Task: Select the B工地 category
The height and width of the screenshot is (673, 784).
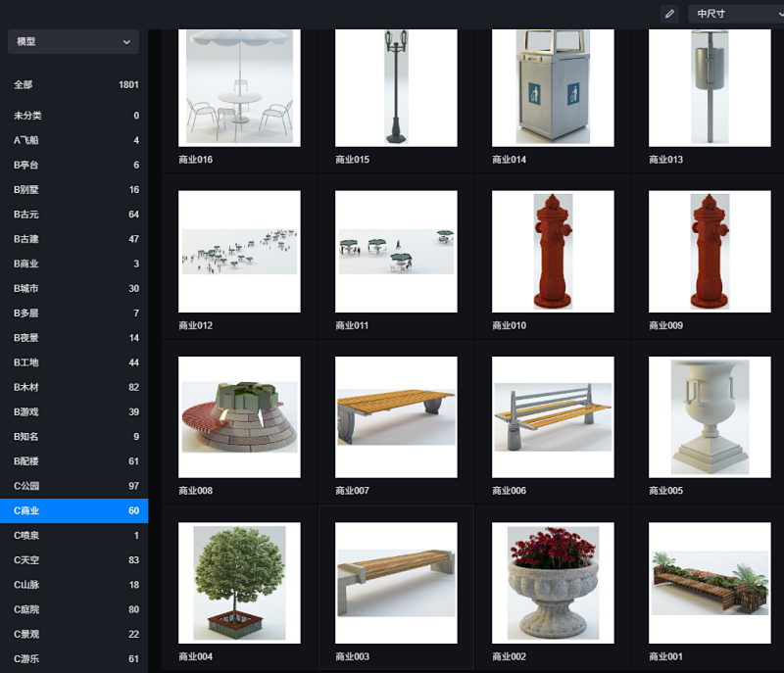Action: (x=74, y=362)
